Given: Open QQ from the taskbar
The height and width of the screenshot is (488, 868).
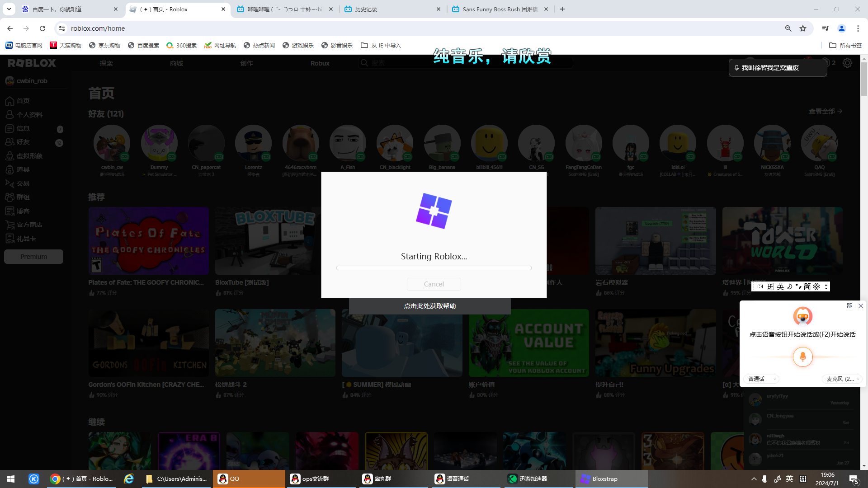Looking at the screenshot, I should click(x=249, y=479).
